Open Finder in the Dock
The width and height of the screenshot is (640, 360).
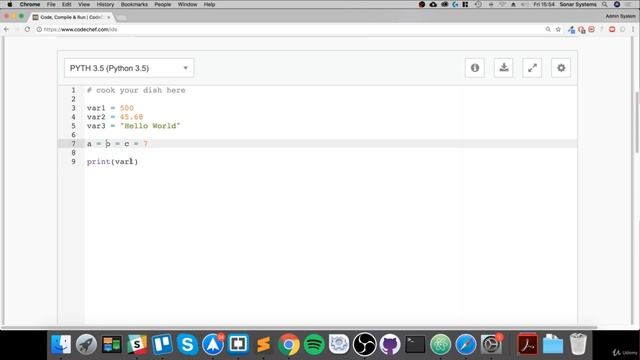tap(61, 344)
